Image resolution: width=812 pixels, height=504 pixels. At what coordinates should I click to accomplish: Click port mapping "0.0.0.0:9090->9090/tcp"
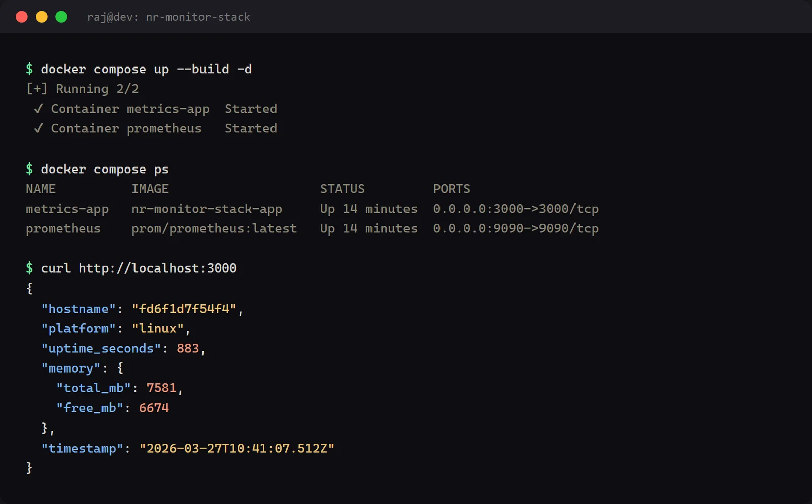pyautogui.click(x=516, y=228)
